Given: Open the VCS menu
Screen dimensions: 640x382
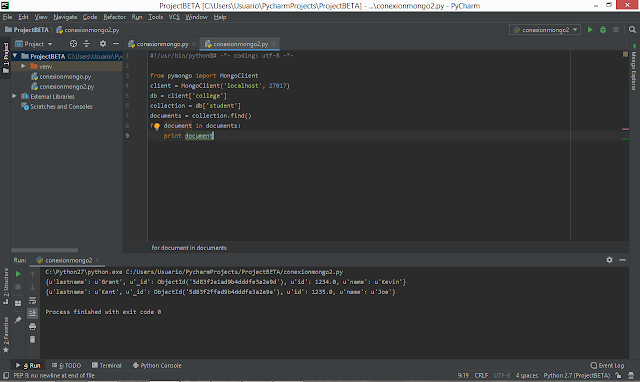Looking at the screenshot, I should 174,17.
